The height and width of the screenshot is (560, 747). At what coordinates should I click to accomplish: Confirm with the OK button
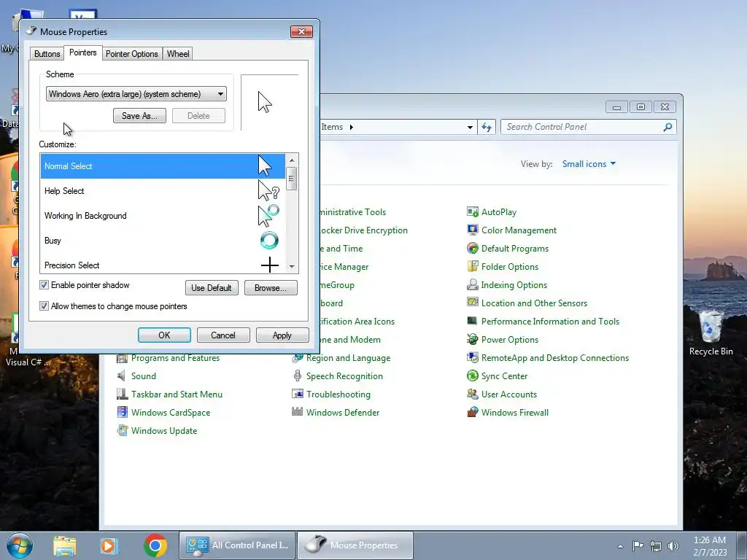[x=164, y=335]
